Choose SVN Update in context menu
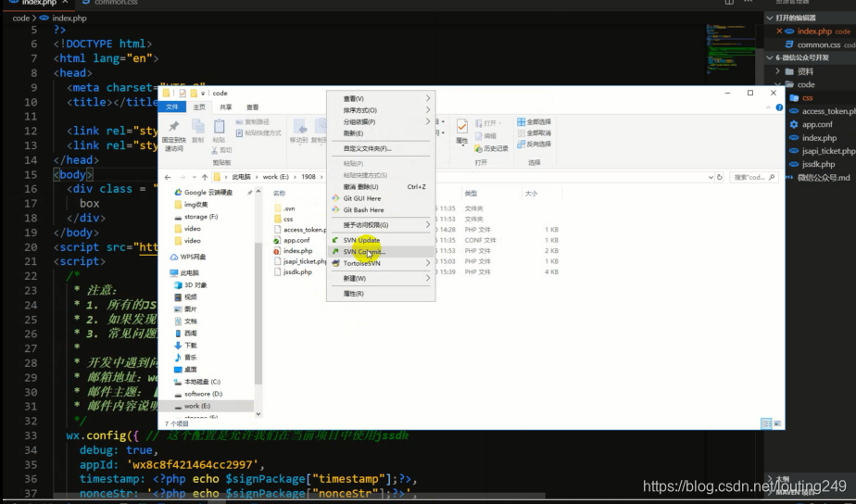856x504 pixels. [x=381, y=240]
